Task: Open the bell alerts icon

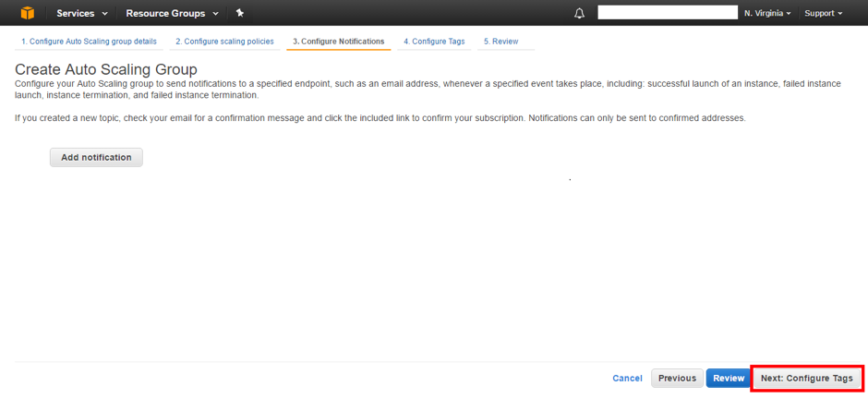Action: click(579, 13)
